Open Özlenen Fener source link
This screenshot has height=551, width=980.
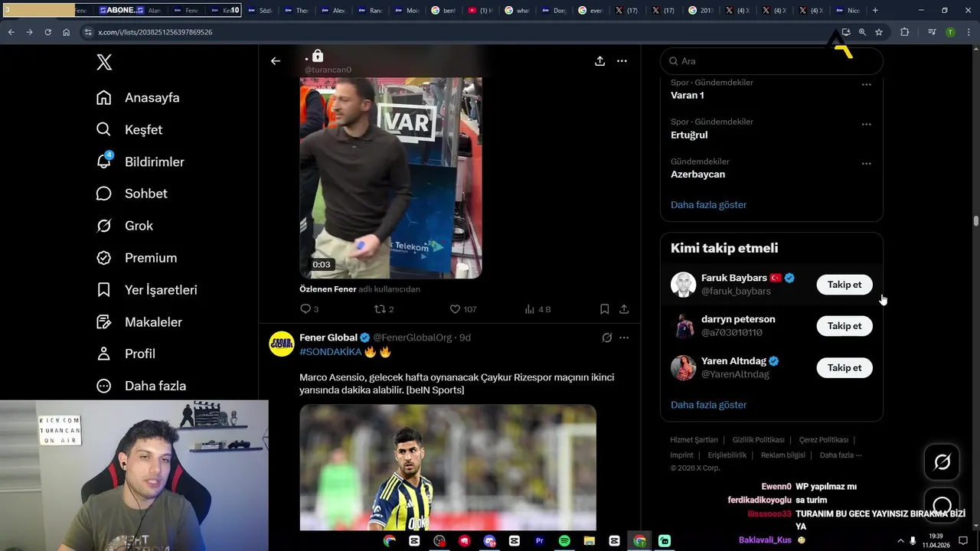coord(328,289)
